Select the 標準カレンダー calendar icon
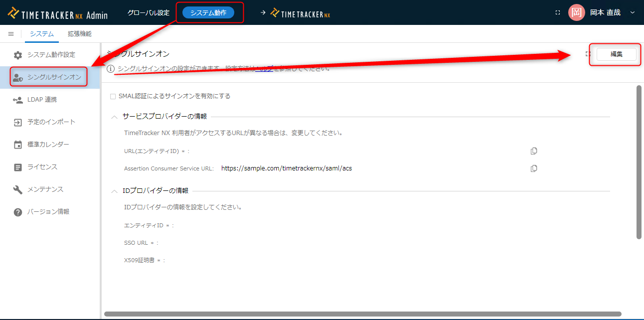Viewport: 644px width, 320px height. (18, 145)
